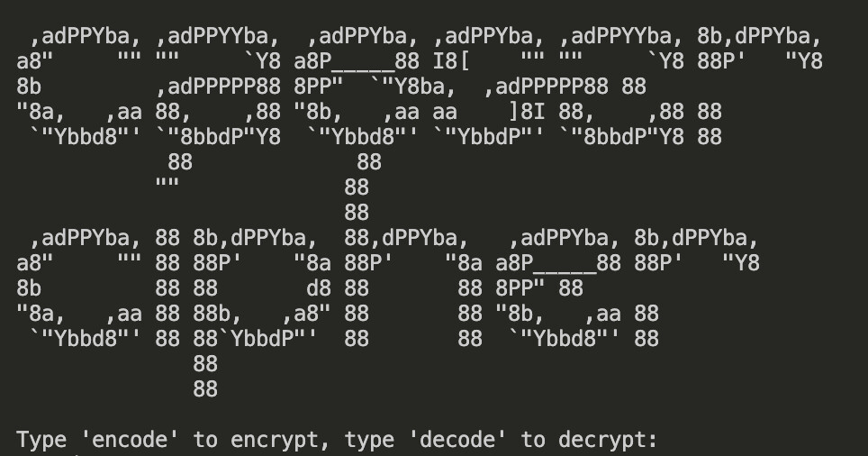The width and height of the screenshot is (868, 456).
Task: Click the word 'Type' starting the prompt
Action: click(41, 440)
